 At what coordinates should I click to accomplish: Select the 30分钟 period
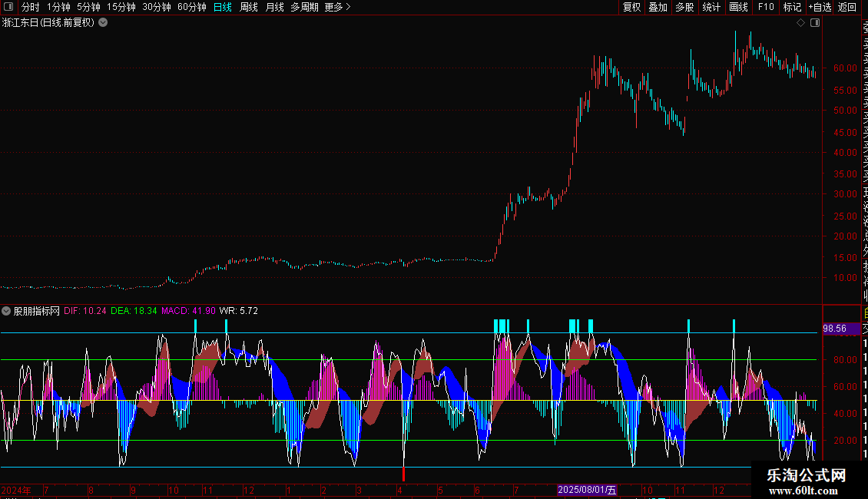point(157,7)
